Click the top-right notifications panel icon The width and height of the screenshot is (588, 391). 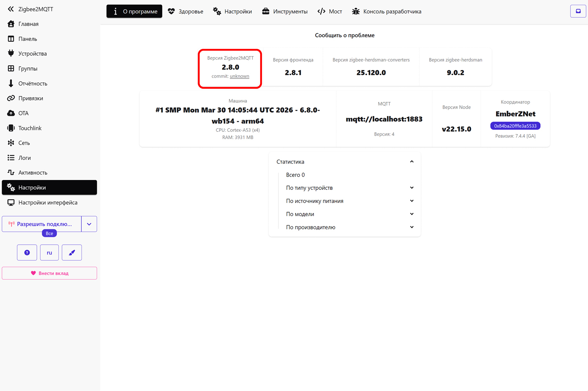578,11
